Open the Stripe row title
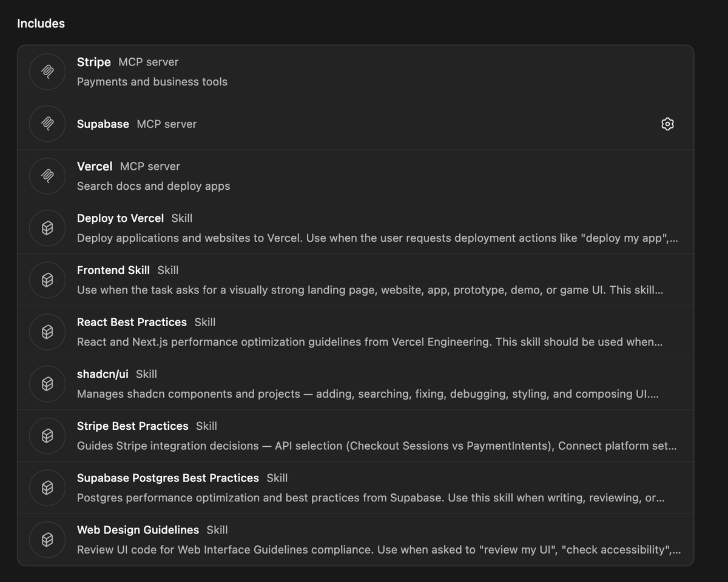Viewport: 728px width, 582px height. click(94, 62)
